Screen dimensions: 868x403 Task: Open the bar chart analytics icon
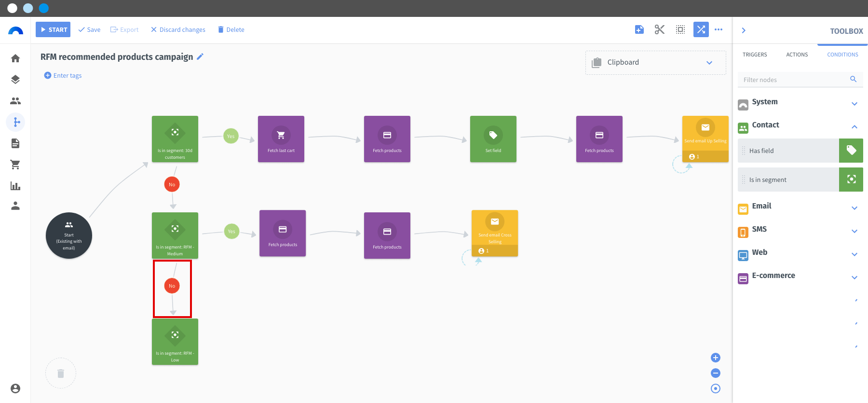pos(15,186)
